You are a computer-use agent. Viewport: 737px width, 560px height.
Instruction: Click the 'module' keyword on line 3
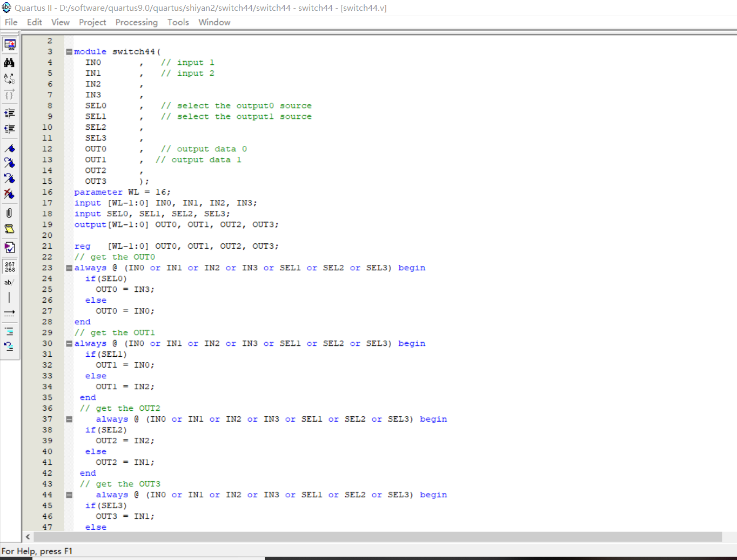tap(90, 51)
